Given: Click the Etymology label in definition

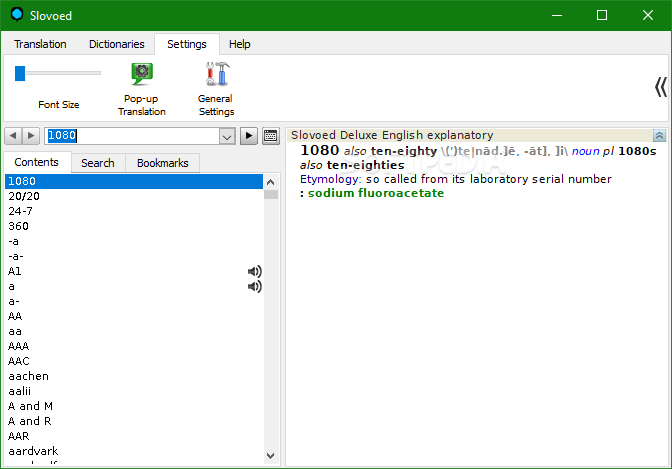Looking at the screenshot, I should click(x=330, y=179).
